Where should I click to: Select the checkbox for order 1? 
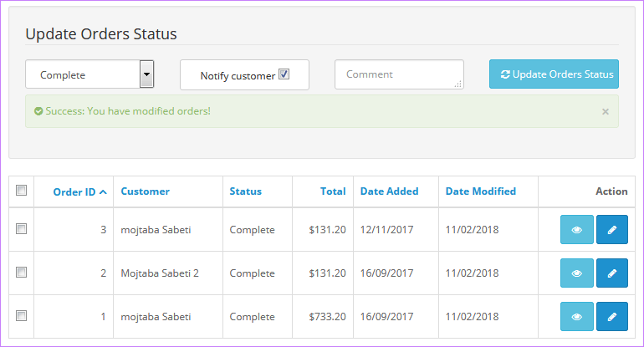click(22, 315)
